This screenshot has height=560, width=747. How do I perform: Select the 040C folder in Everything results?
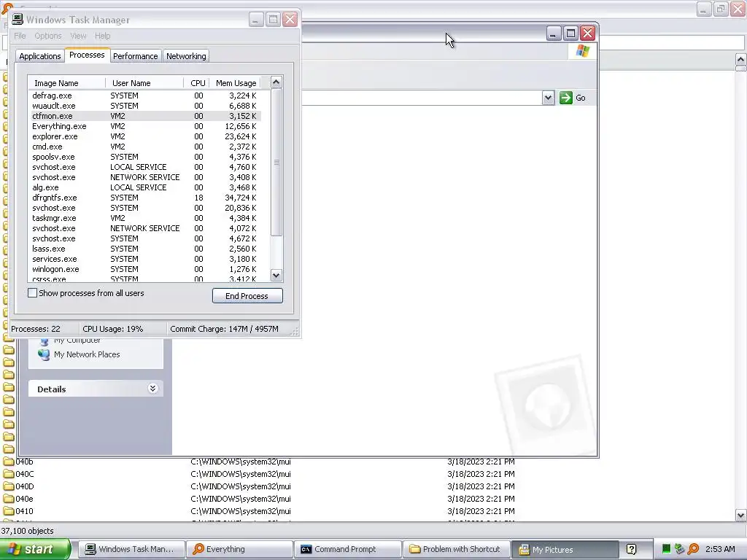(25, 474)
